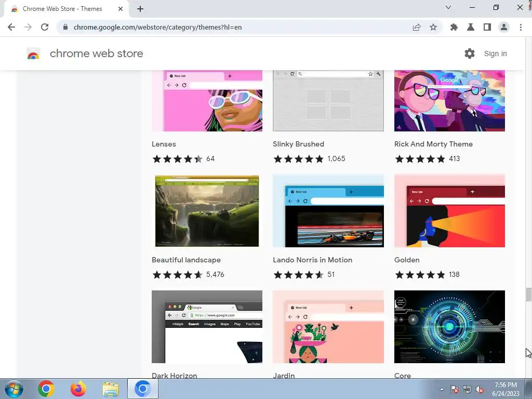Click Rick And Morty rating count 413
Image resolution: width=532 pixels, height=399 pixels.
point(454,159)
